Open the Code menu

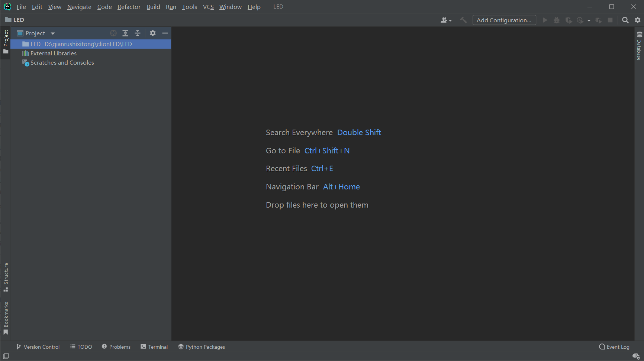tap(104, 7)
